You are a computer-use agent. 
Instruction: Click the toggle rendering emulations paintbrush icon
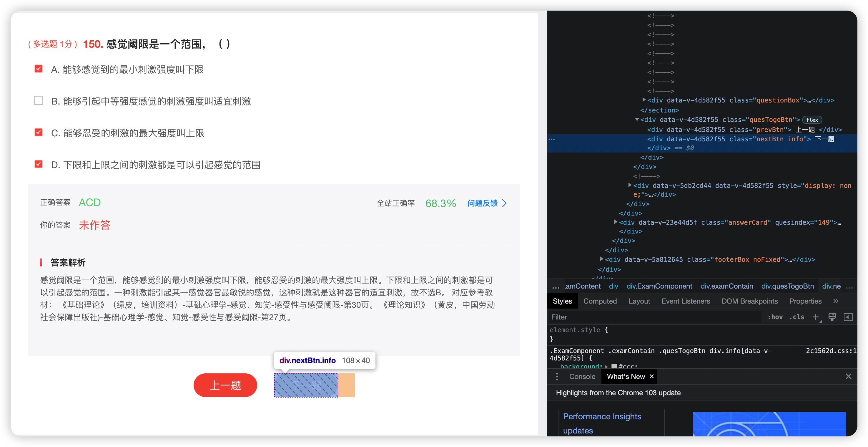click(x=832, y=317)
